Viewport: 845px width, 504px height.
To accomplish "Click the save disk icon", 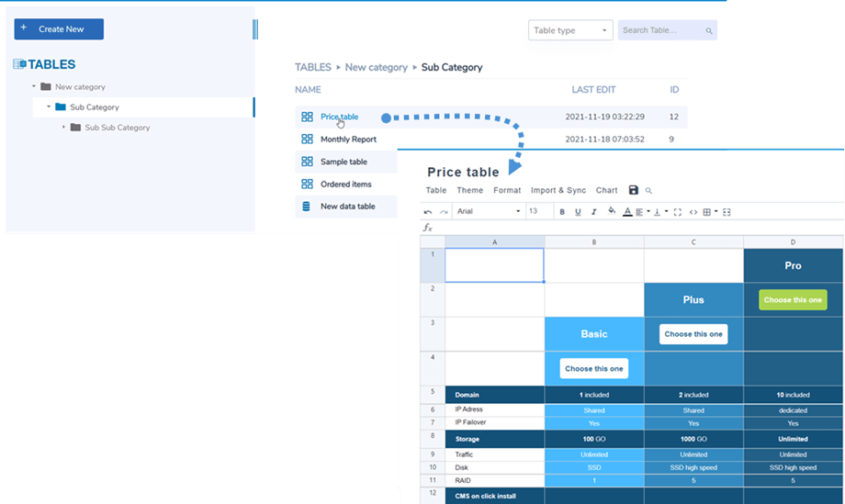I will coord(633,190).
